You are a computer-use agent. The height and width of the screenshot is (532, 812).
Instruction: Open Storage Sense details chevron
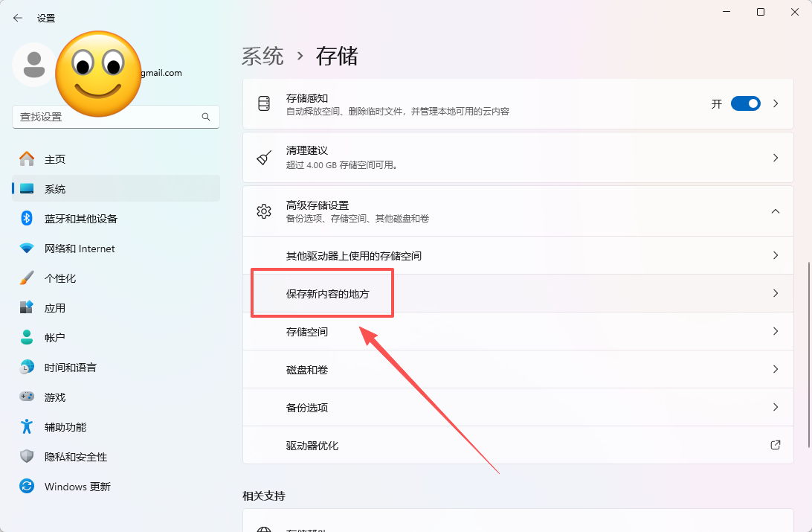coord(776,103)
